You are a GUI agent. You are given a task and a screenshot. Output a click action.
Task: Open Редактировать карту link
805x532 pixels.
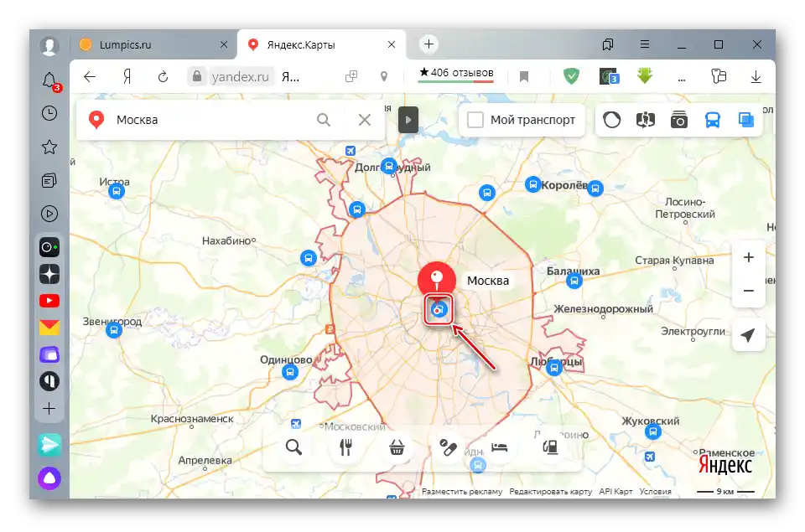coord(550,492)
